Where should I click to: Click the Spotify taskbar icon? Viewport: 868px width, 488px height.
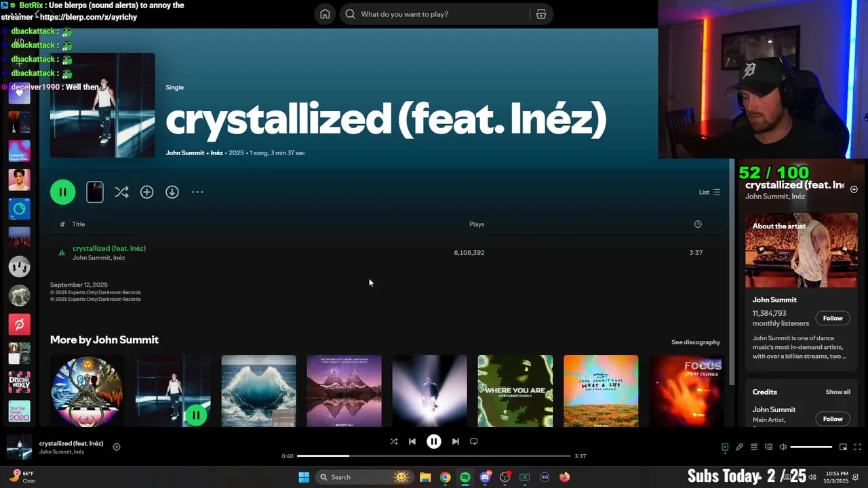pyautogui.click(x=465, y=477)
